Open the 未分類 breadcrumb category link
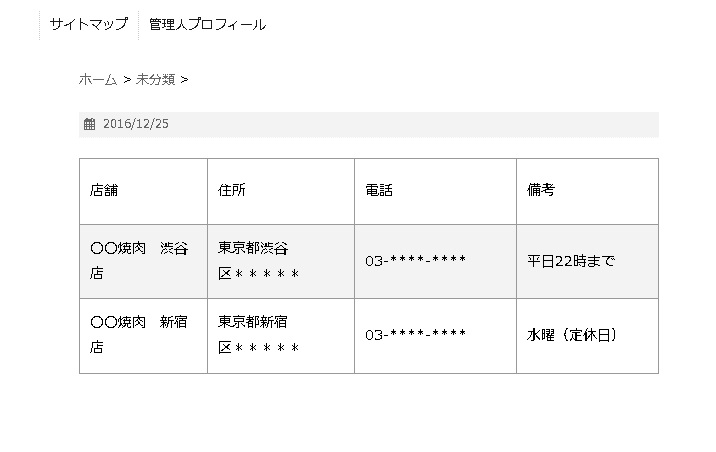 tap(156, 79)
